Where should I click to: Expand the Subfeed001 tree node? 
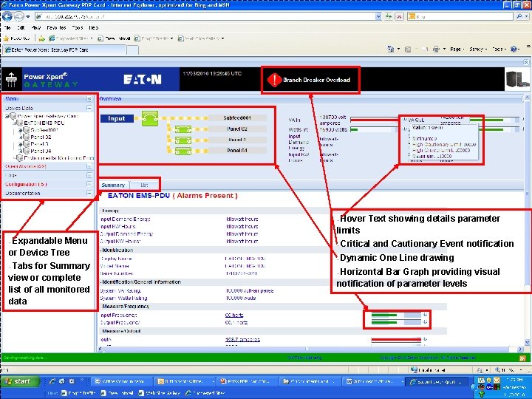click(x=21, y=130)
